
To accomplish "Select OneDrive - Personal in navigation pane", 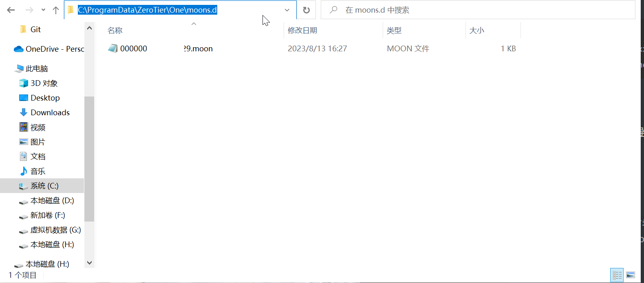I will (x=49, y=49).
